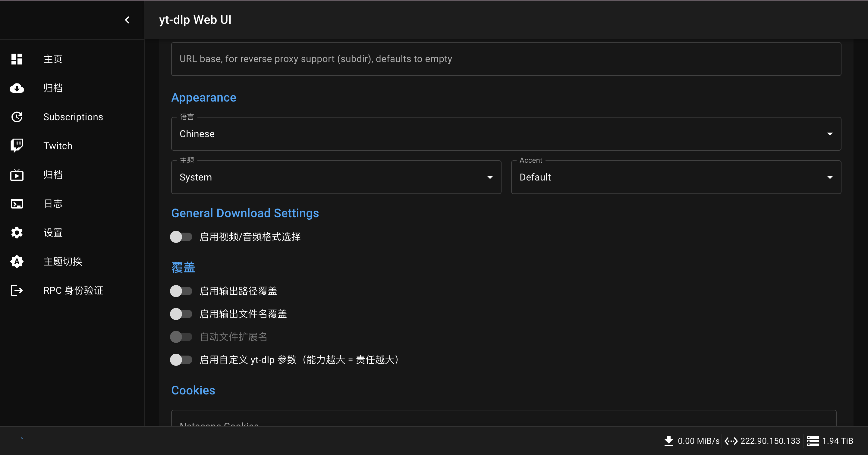
Task: Collapse the sidebar with the chevron arrow
Action: coord(127,20)
